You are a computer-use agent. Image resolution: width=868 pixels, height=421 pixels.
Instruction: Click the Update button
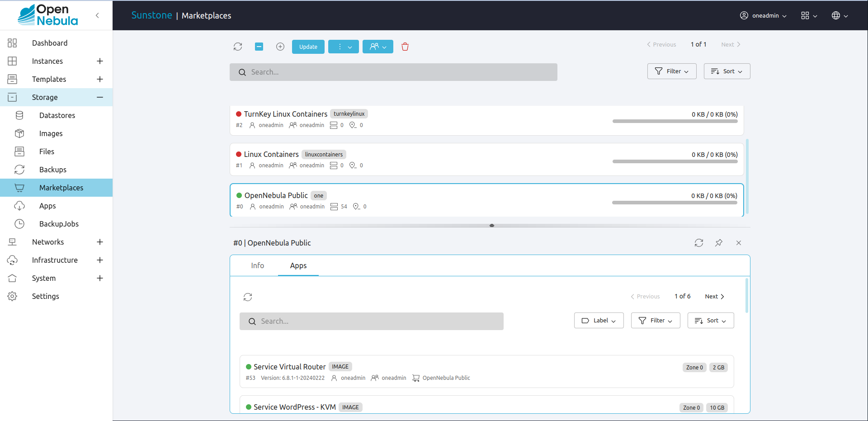point(308,47)
